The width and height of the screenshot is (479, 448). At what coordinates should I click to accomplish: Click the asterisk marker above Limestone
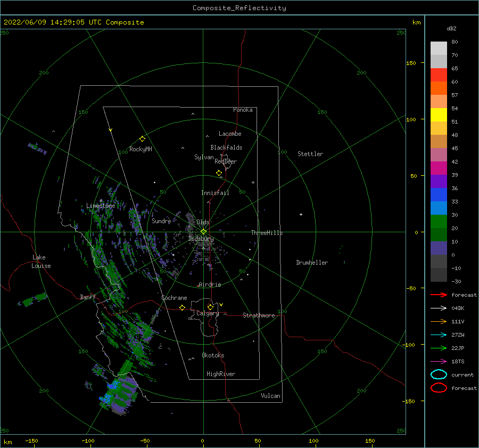click(101, 201)
